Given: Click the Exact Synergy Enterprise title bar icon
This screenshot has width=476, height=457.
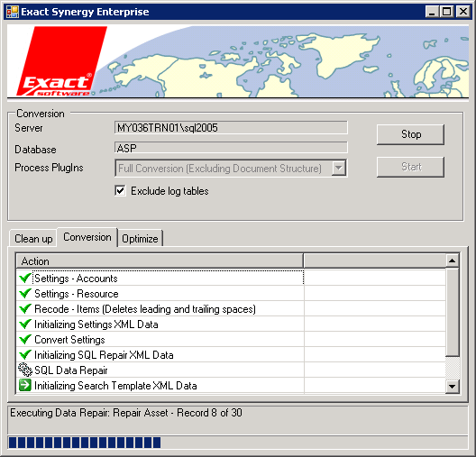Looking at the screenshot, I should (x=12, y=12).
